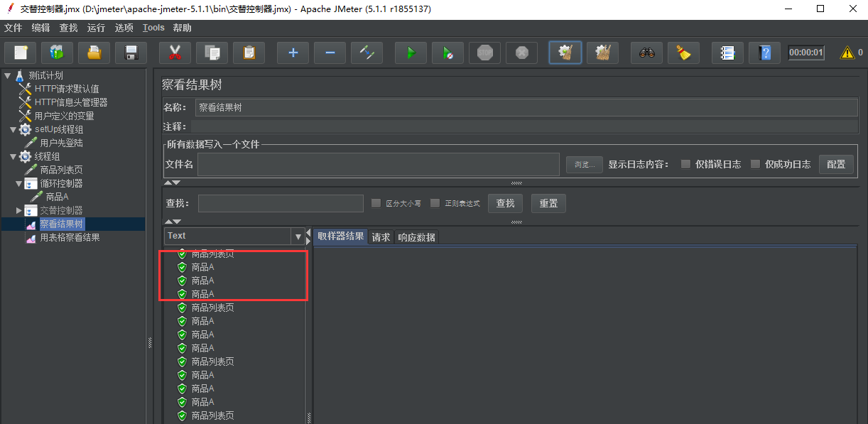The height and width of the screenshot is (424, 868).
Task: Enable the 仅成功日志 checkbox
Action: tap(755, 164)
